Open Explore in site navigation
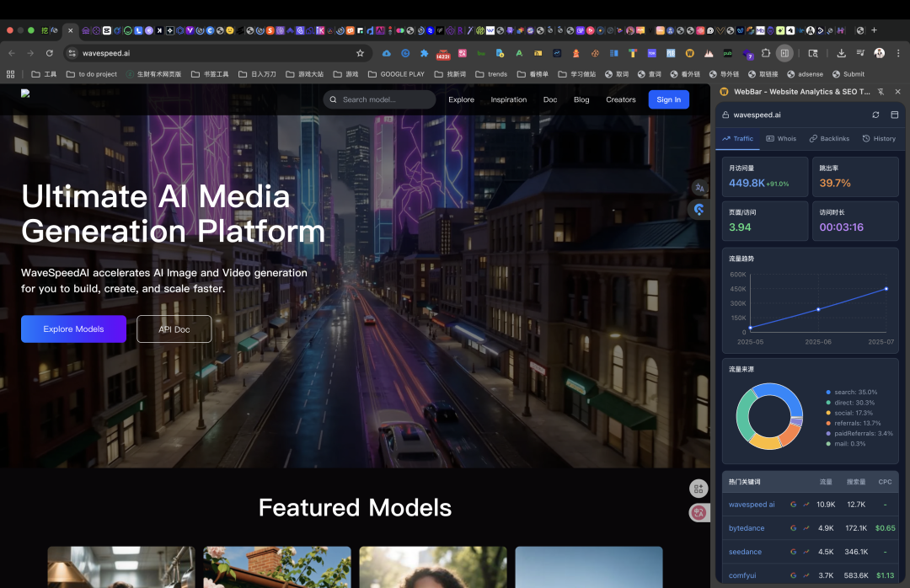This screenshot has width=910, height=588. (x=462, y=100)
